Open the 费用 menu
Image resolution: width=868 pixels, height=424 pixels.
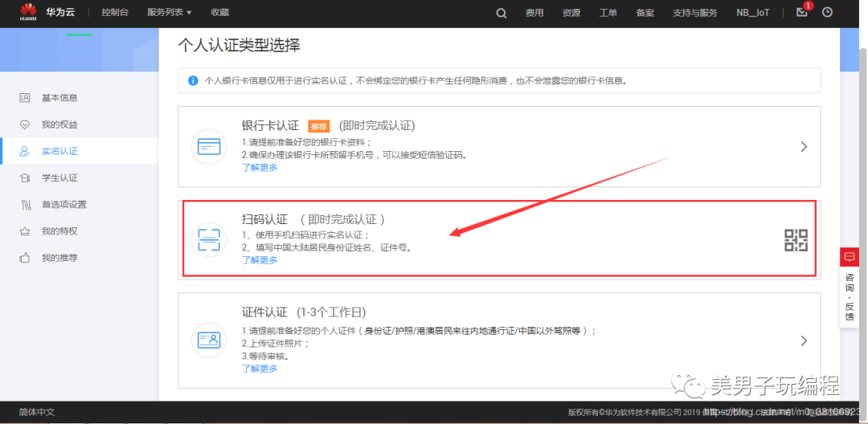click(534, 13)
